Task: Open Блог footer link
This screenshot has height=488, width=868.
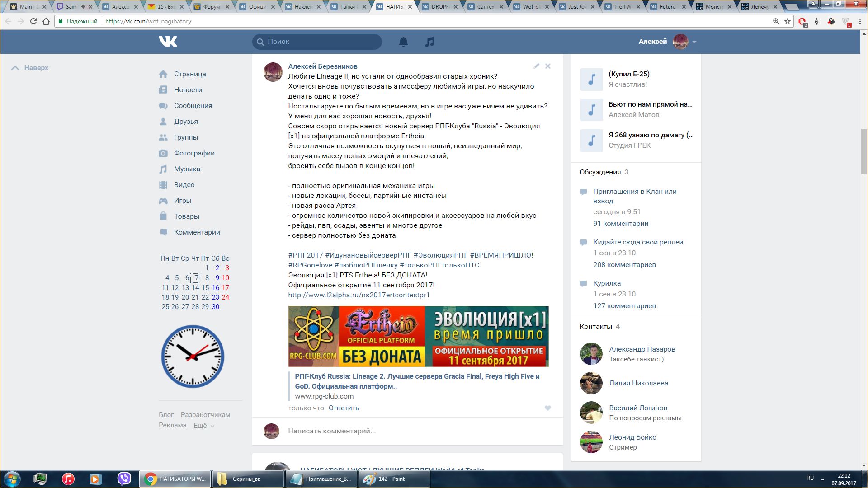Action: [x=166, y=415]
